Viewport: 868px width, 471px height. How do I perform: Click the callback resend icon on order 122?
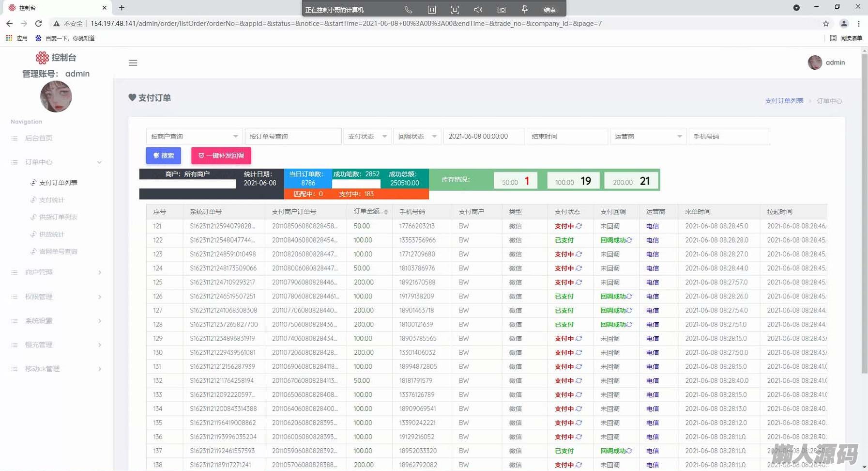click(x=629, y=240)
